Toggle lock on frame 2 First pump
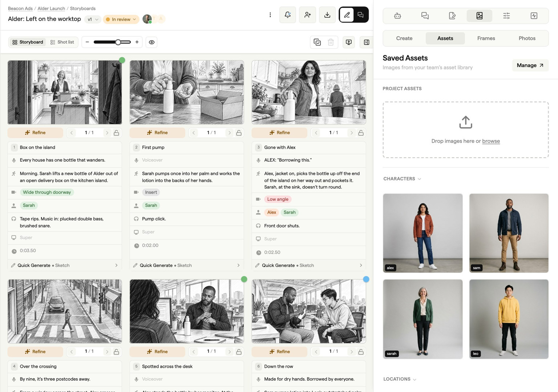 239,133
